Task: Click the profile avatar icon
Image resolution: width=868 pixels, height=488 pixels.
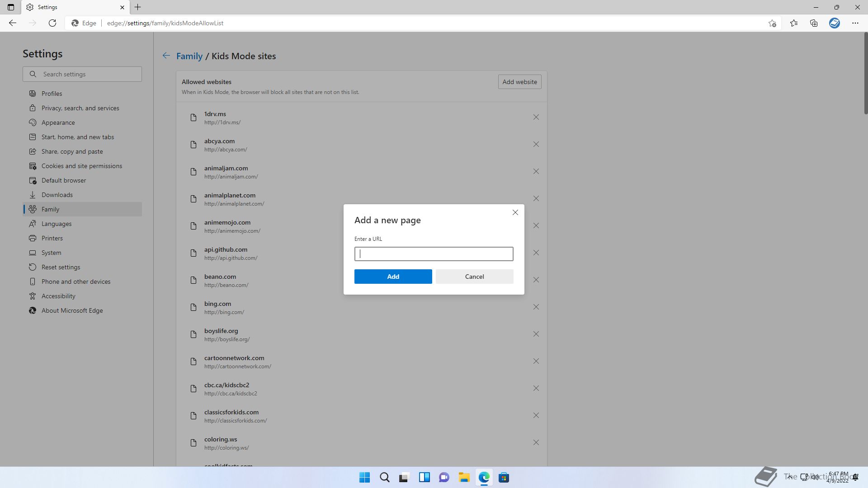Action: coord(835,23)
